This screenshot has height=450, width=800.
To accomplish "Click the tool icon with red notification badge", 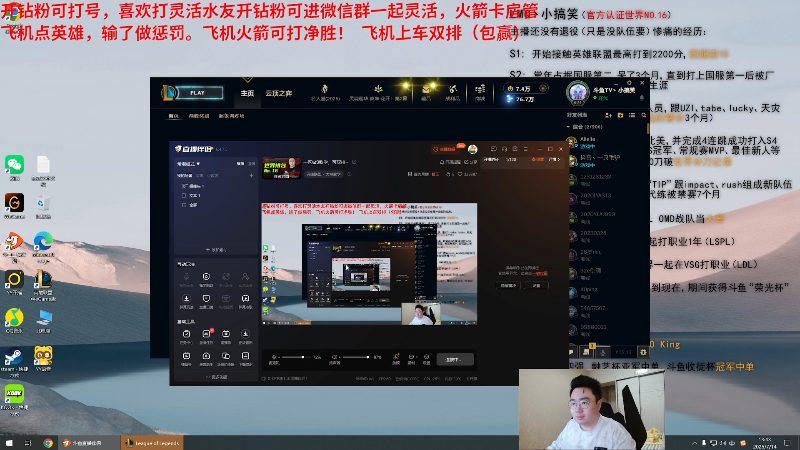I will point(206,334).
